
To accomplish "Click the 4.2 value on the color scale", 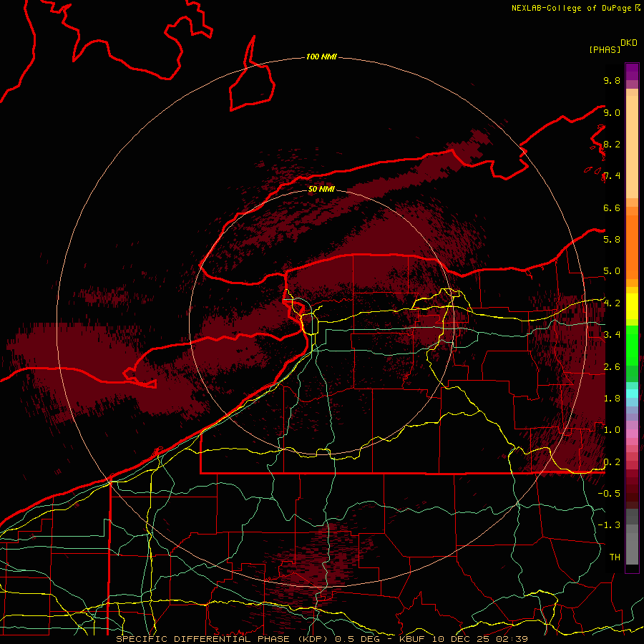I will coord(612,303).
